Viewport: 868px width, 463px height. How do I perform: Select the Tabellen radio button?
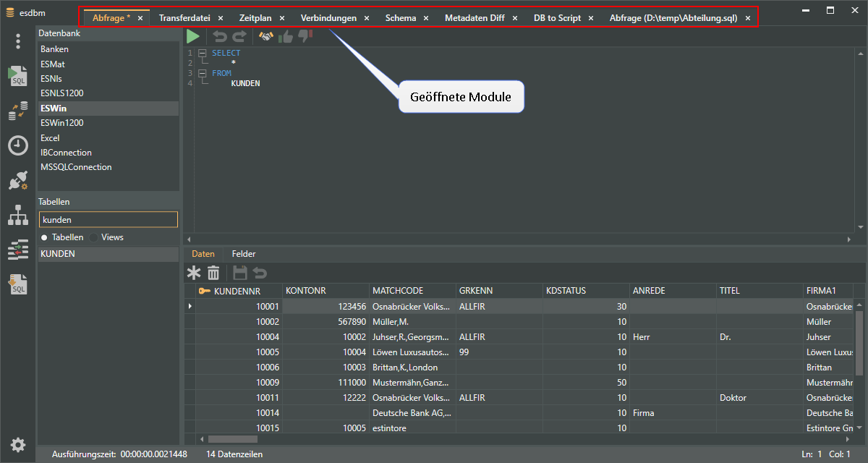coord(44,237)
